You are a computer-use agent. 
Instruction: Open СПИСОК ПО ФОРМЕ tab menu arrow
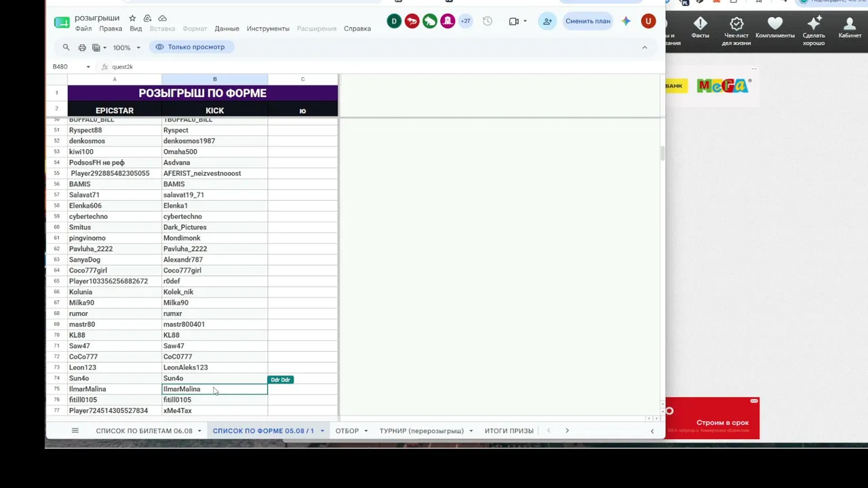(322, 431)
